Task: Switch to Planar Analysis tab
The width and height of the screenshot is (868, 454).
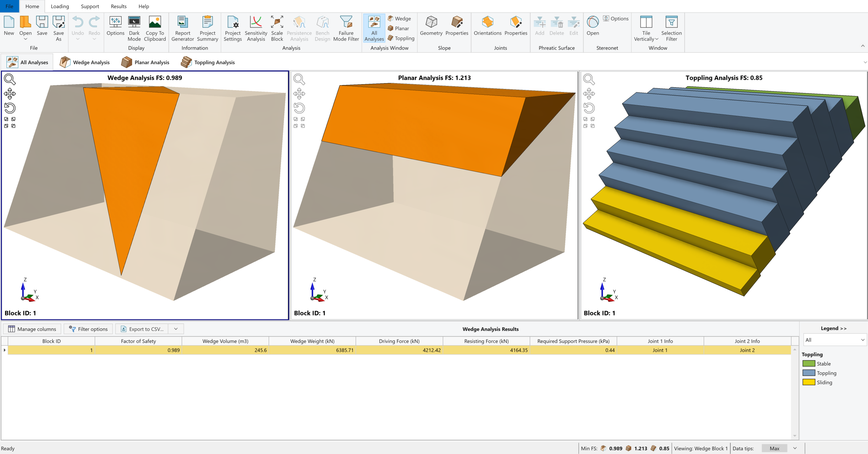Action: tap(145, 62)
